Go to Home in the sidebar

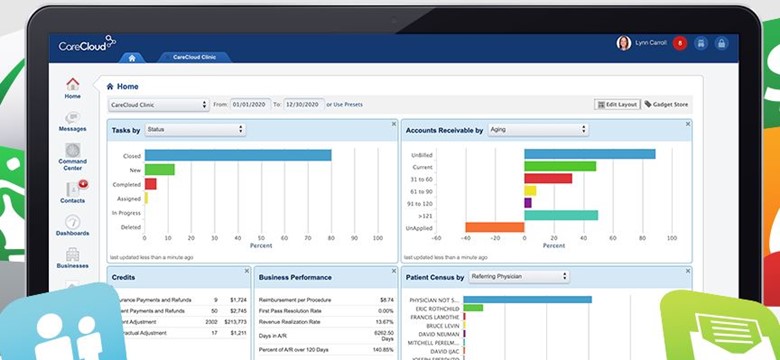tap(73, 89)
